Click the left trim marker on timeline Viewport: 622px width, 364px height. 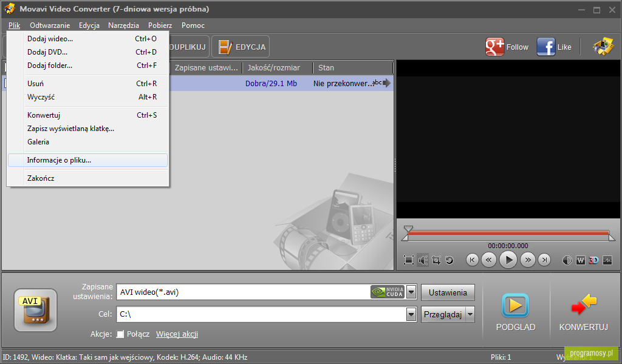pyautogui.click(x=405, y=237)
